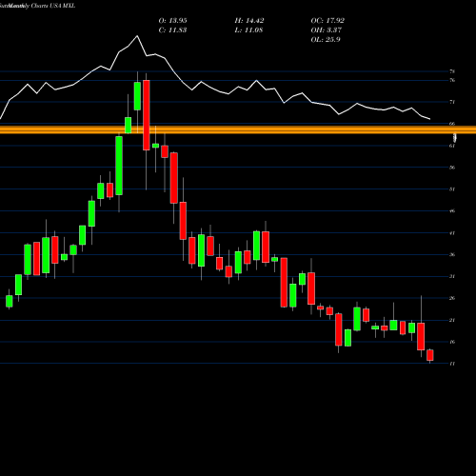Click the 21 price axis label
This screenshot has height=476, width=476.
click(452, 320)
